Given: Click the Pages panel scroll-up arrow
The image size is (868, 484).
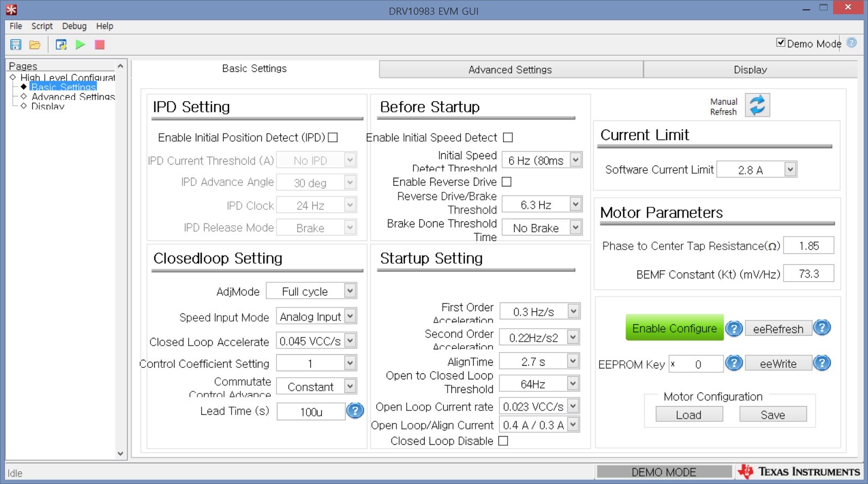Looking at the screenshot, I should (x=120, y=66).
